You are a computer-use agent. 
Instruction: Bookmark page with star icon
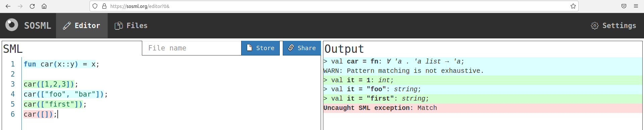[573, 6]
